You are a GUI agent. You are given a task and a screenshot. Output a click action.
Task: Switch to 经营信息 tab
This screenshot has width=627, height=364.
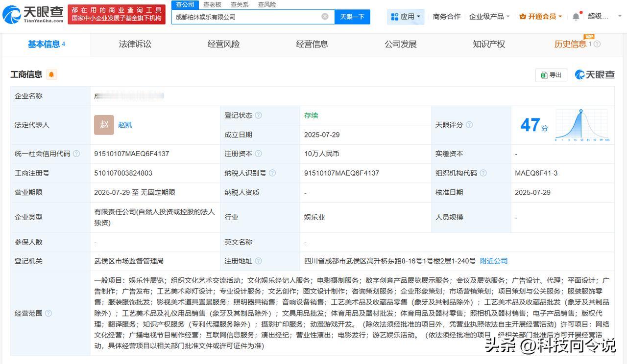click(312, 44)
